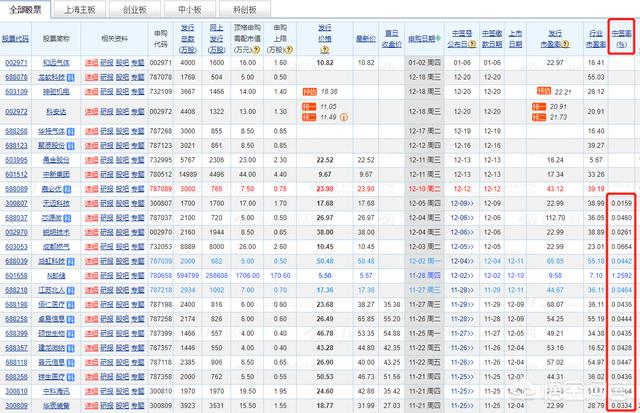Open stock code 002971 link

[17, 61]
